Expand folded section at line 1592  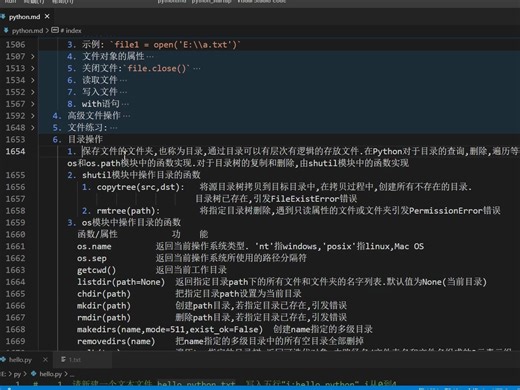click(x=33, y=116)
